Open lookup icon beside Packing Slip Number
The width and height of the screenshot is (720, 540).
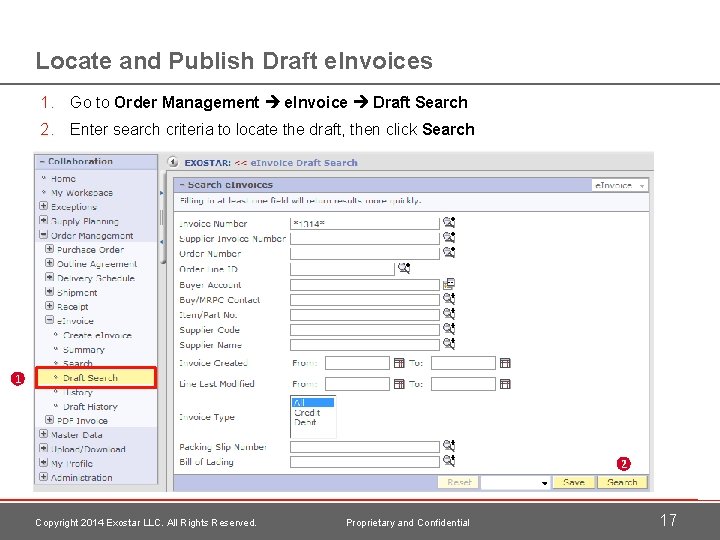[x=449, y=446]
